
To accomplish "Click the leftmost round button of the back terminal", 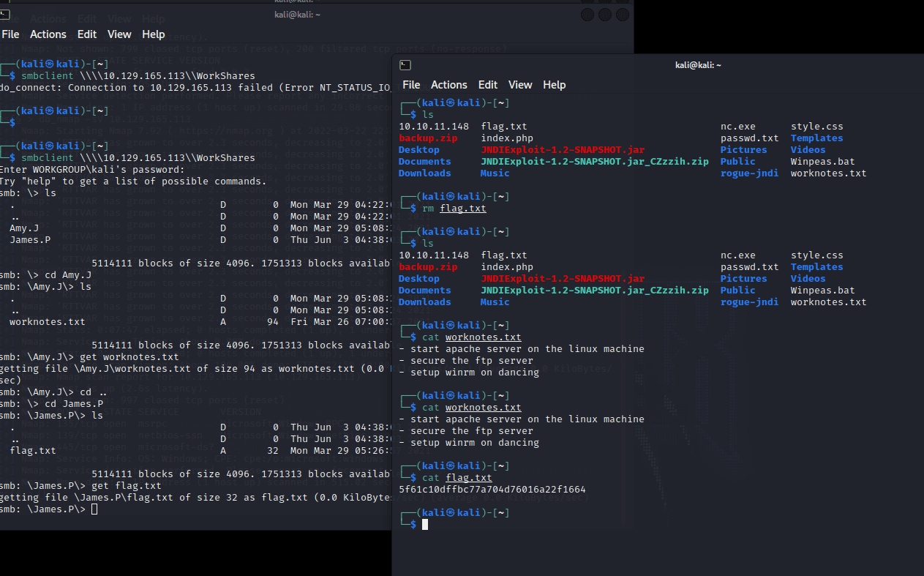I will point(587,15).
